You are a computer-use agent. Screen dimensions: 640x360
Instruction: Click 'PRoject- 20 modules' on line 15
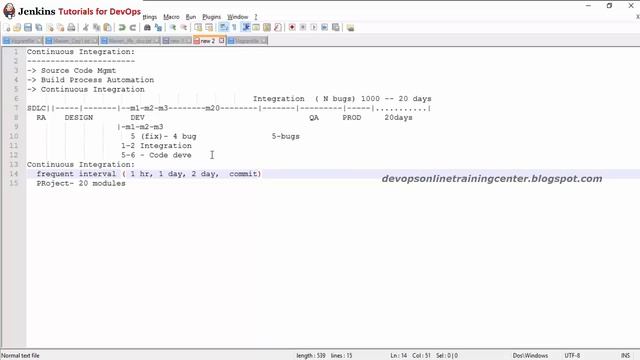(x=81, y=183)
